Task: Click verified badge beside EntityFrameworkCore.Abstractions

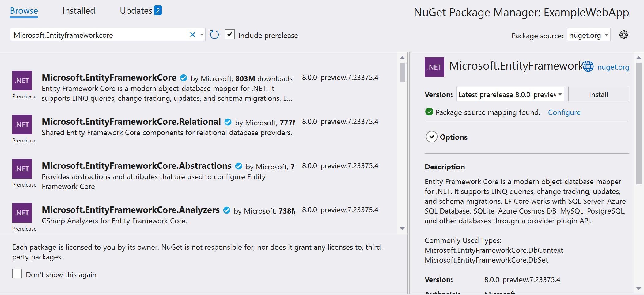Action: (239, 166)
